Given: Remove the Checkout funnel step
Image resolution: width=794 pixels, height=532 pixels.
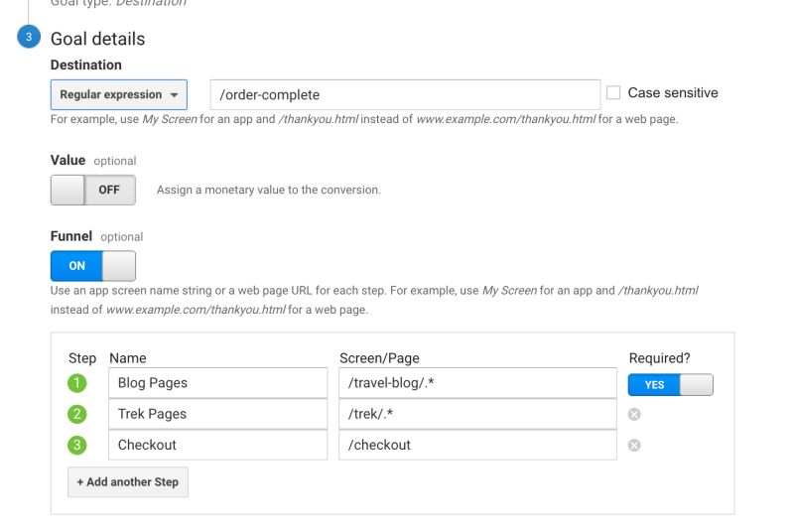Looking at the screenshot, I should pos(635,445).
